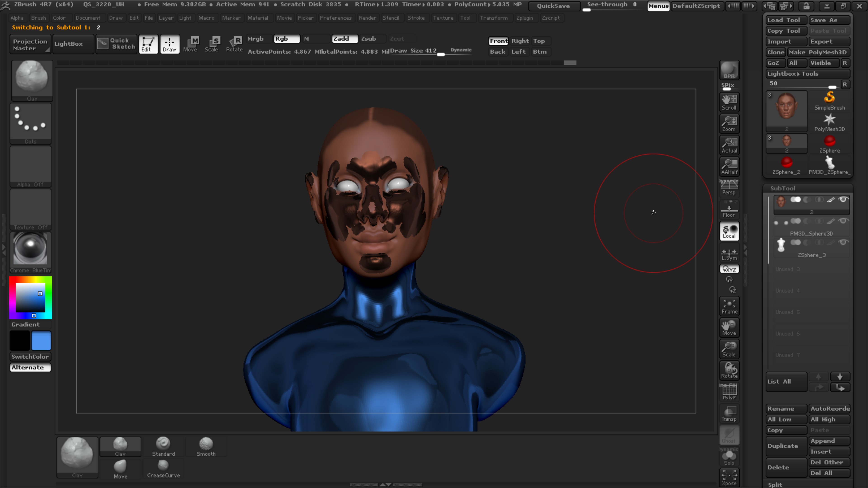Viewport: 868px width, 488px height.
Task: Toggle the XYZ rotation mode
Action: 729,269
